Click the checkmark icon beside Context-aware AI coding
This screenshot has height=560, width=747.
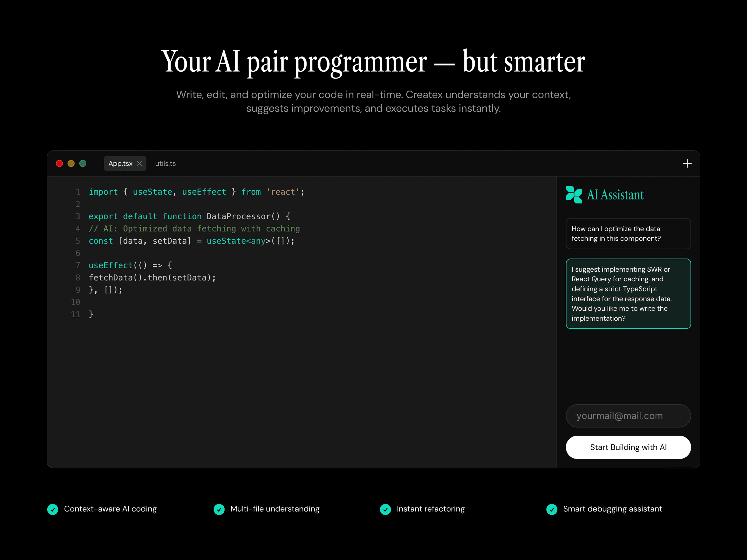click(x=53, y=509)
